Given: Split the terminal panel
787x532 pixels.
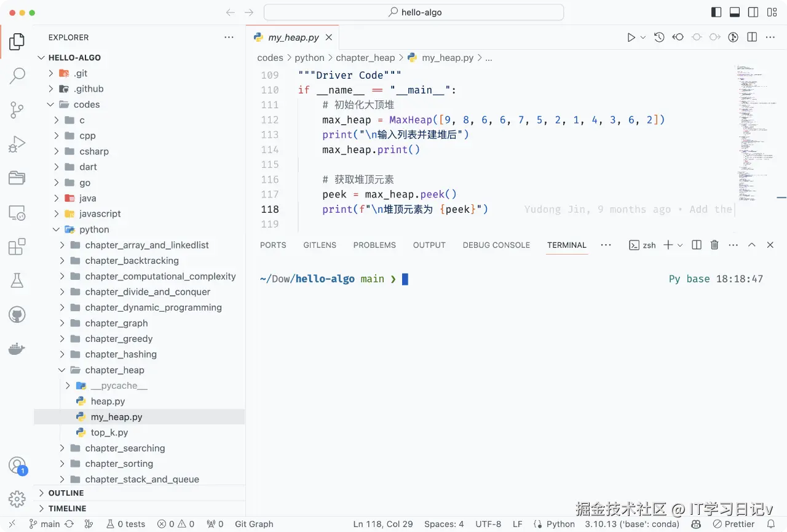Looking at the screenshot, I should (697, 245).
